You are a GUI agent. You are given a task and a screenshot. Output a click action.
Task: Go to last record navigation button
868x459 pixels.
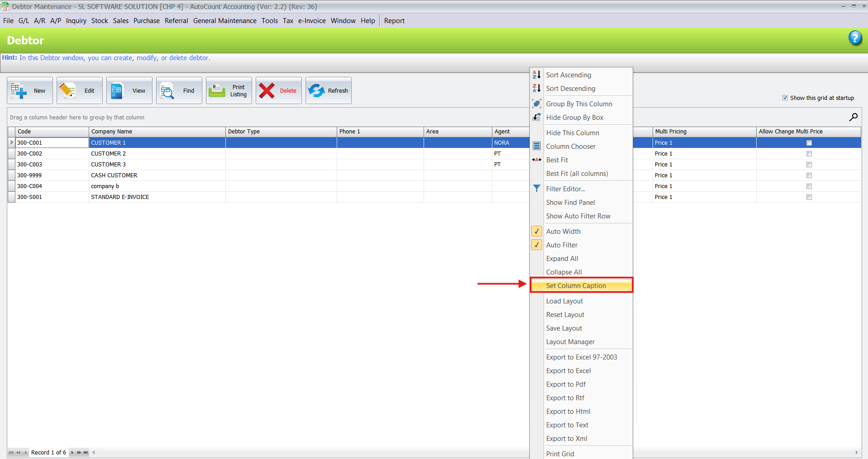pyautogui.click(x=86, y=452)
